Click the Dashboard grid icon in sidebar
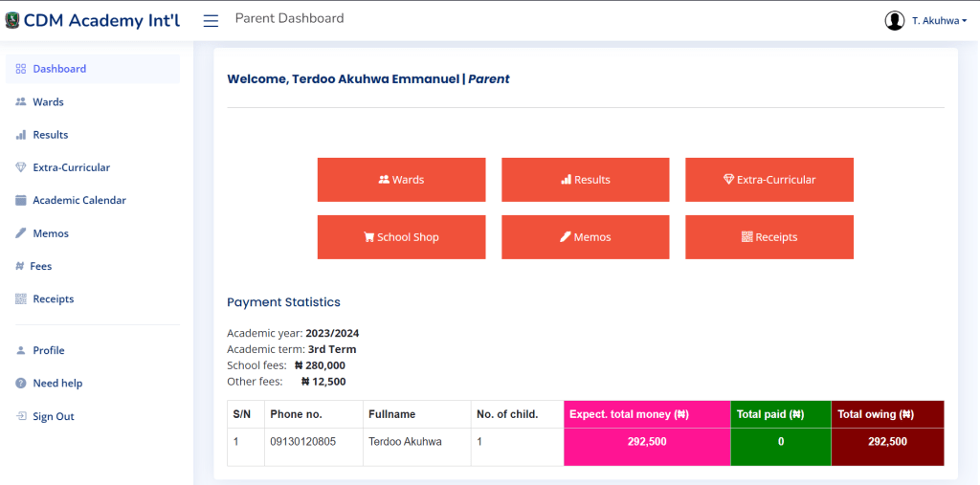The height and width of the screenshot is (485, 980). (21, 69)
